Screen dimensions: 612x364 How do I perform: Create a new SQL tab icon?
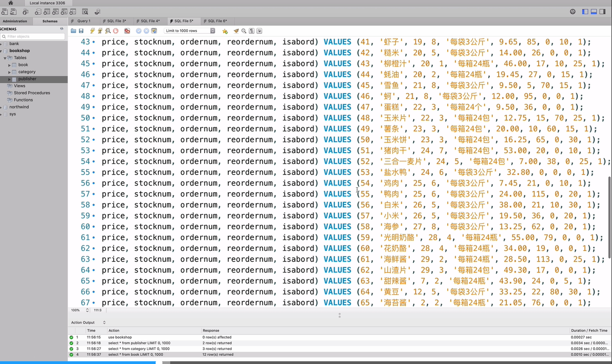pos(5,11)
